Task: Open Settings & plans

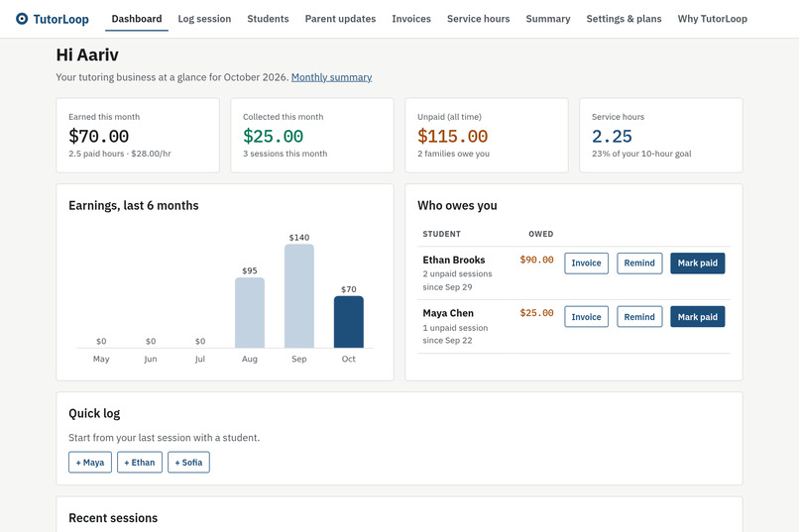Action: [625, 19]
